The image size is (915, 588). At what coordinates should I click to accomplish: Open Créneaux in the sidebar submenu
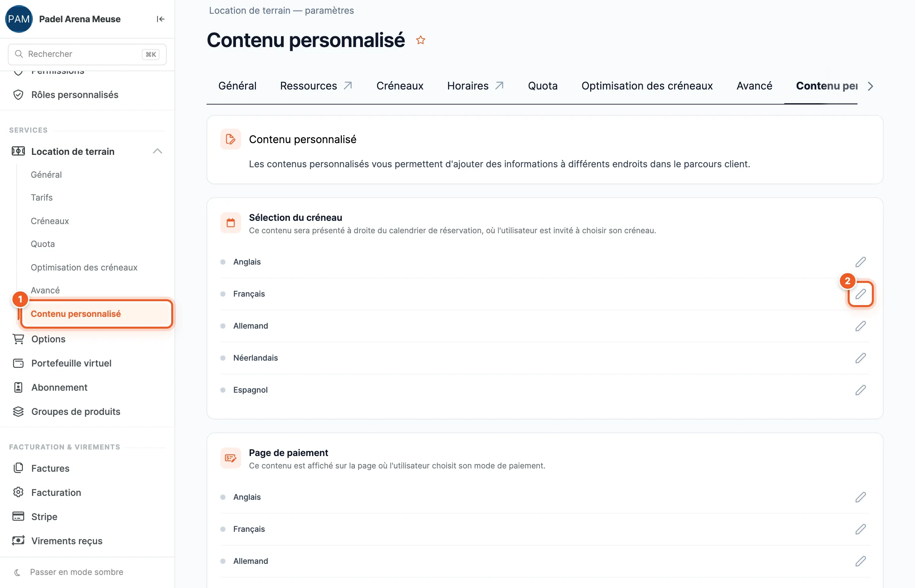50,221
